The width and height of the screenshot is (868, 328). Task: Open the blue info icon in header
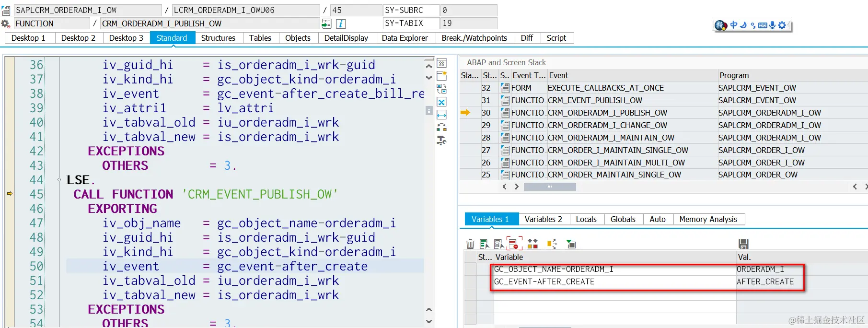point(341,23)
